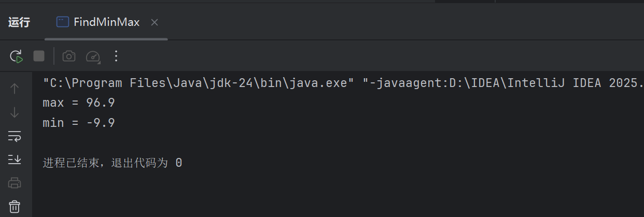Toggle scroll to end of console
The height and width of the screenshot is (217, 644).
coord(15,159)
